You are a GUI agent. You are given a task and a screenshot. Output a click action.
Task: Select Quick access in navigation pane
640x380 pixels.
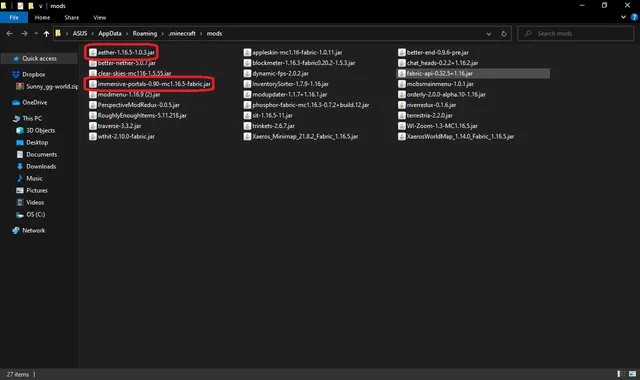(39, 59)
